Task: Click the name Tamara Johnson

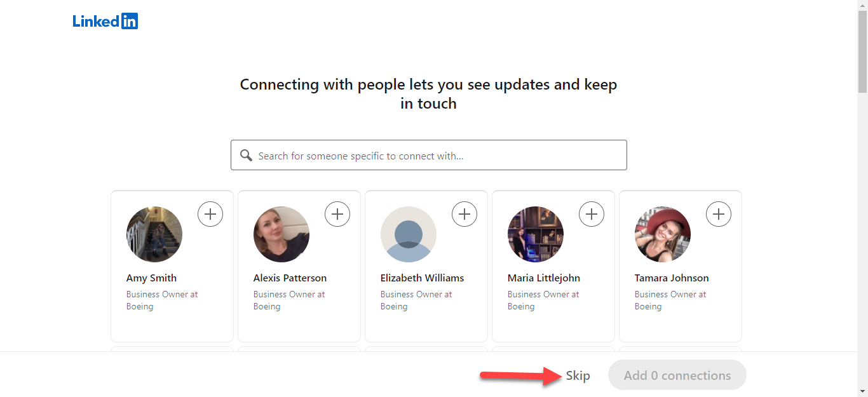Action: [x=672, y=278]
